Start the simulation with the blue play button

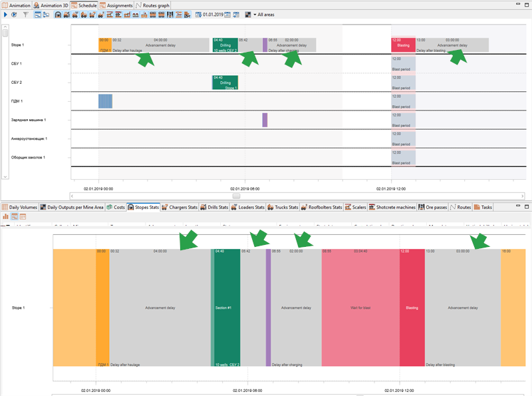click(5, 15)
